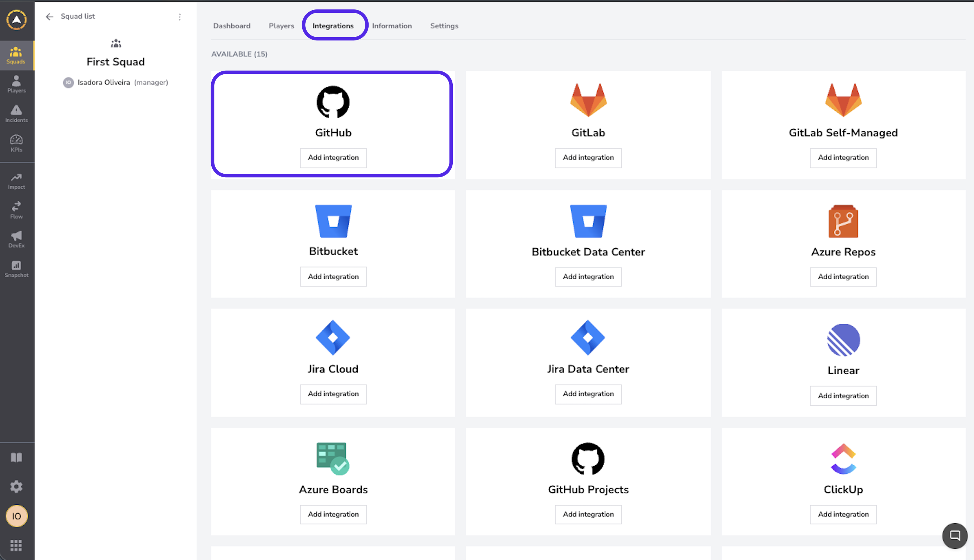Open the documentation book icon
Viewport: 974px width, 560px height.
(16, 457)
